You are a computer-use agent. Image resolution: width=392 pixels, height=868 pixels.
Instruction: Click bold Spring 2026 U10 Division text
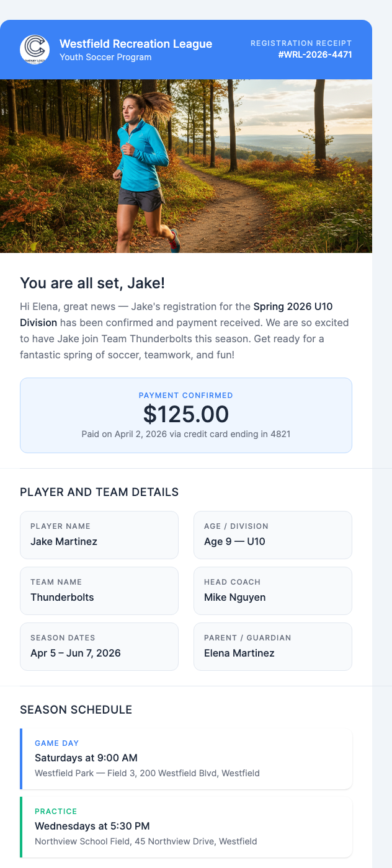click(293, 307)
